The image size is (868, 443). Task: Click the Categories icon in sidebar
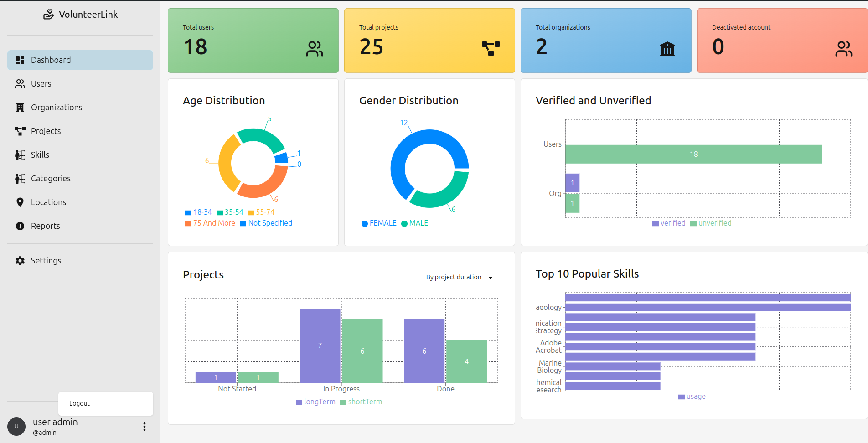click(x=20, y=179)
